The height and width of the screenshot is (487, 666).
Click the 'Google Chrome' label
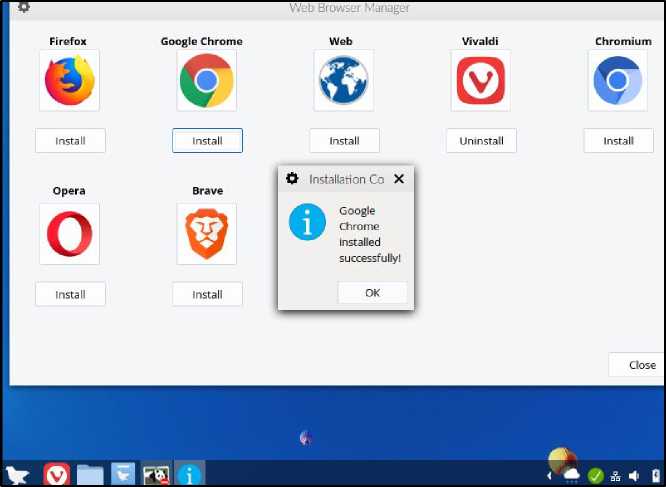click(202, 41)
